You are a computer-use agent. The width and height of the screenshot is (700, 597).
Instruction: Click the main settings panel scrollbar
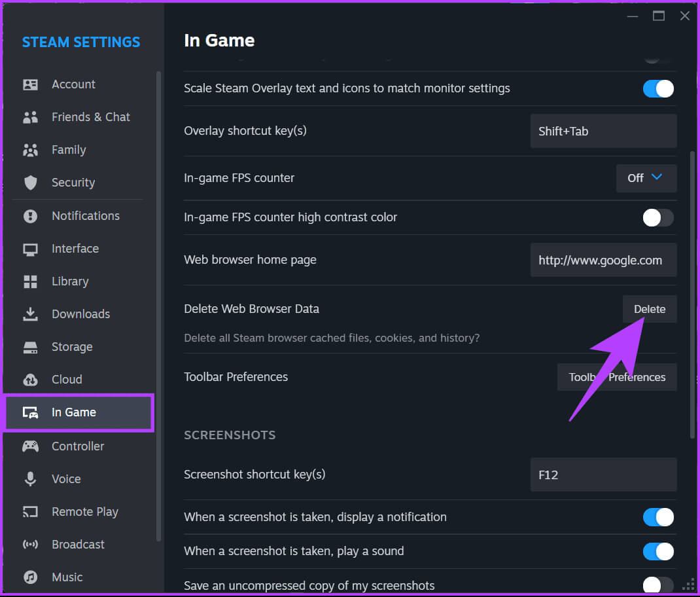pos(692,295)
